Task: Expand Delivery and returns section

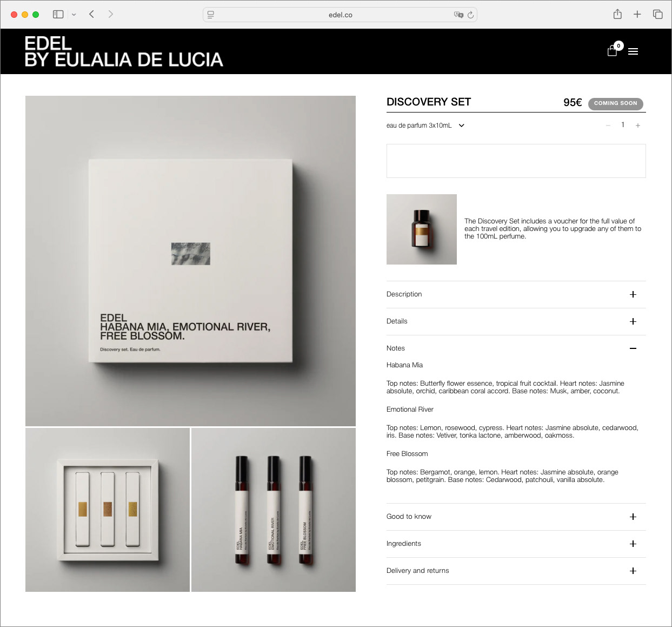Action: pos(516,571)
